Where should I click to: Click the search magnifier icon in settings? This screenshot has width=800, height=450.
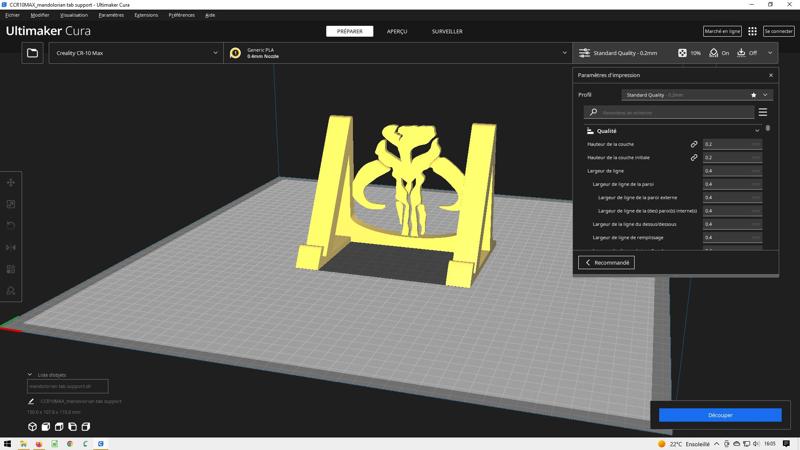[593, 112]
